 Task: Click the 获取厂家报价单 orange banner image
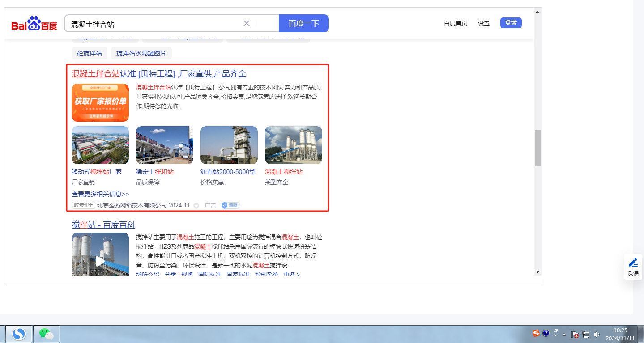tap(100, 102)
